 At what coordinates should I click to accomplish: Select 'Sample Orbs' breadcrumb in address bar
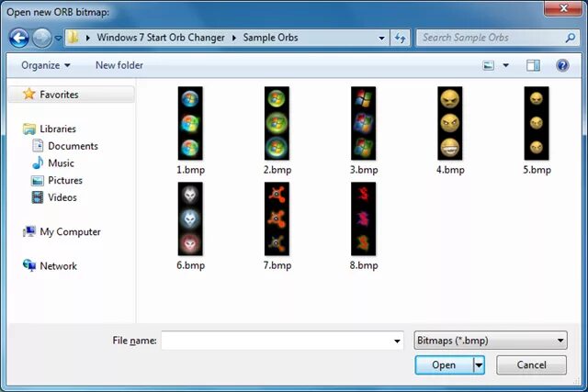270,38
